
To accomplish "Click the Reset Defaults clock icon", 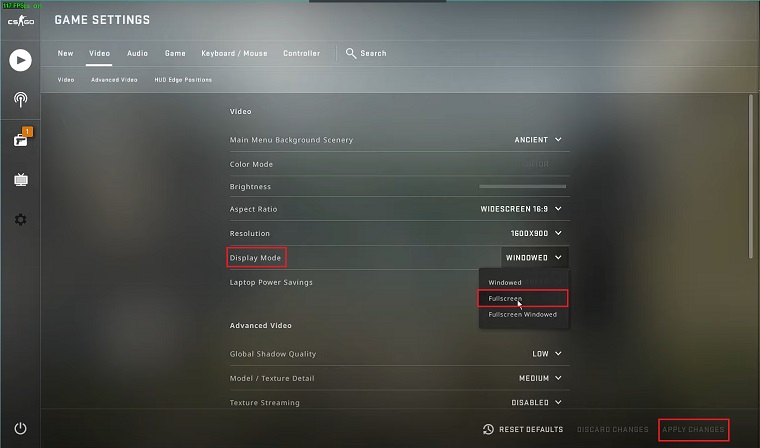I will pyautogui.click(x=488, y=429).
